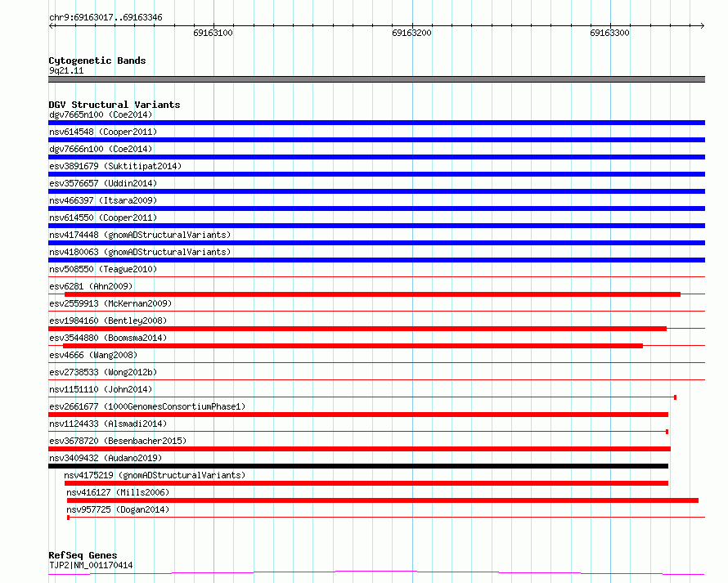The height and width of the screenshot is (583, 728).
Task: Click the esv3576657 (Uddin2014) label
Action: click(103, 183)
